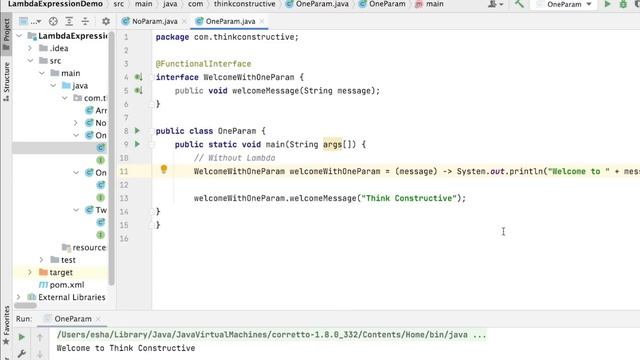Expand all nodes in the Project tree

(x=69, y=21)
